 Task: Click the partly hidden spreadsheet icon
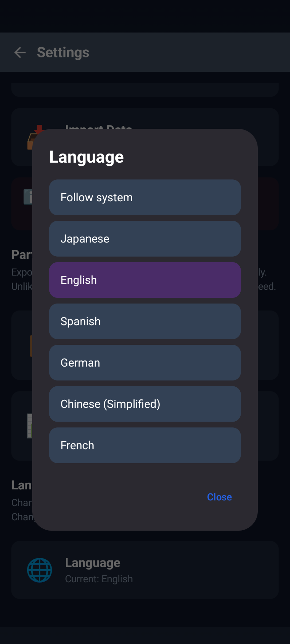click(x=30, y=426)
